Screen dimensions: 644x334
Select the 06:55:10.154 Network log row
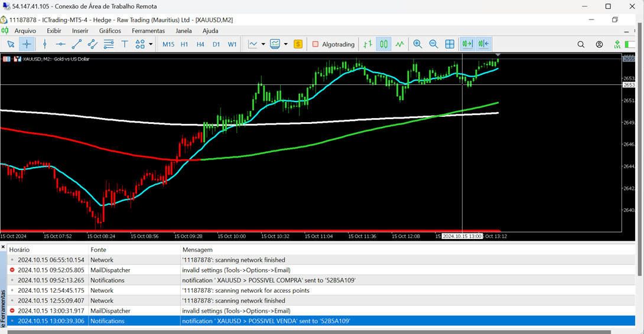click(x=321, y=260)
